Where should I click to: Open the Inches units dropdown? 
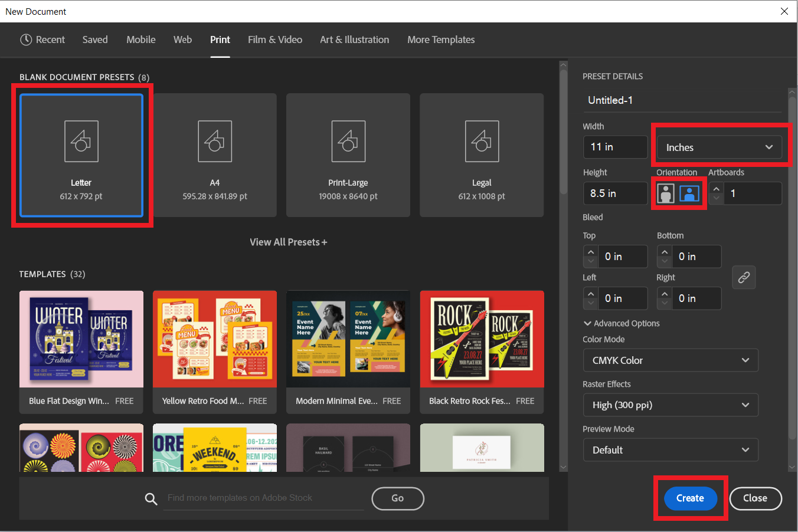719,147
